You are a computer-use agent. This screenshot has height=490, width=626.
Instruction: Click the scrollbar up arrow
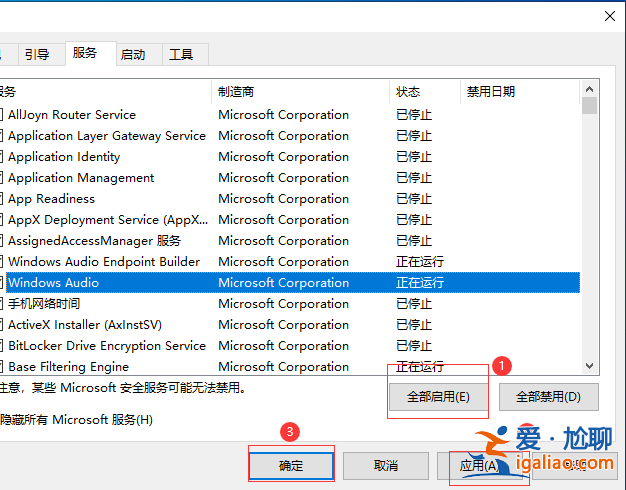click(589, 89)
